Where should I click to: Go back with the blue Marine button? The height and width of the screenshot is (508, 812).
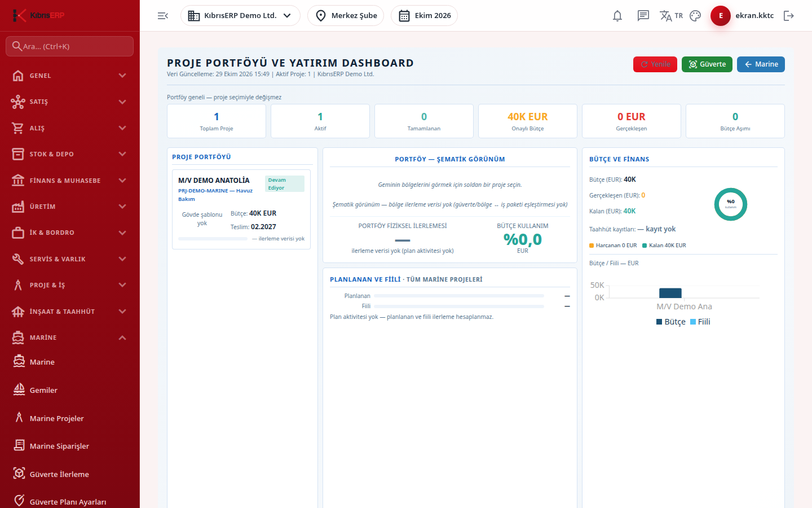click(761, 64)
